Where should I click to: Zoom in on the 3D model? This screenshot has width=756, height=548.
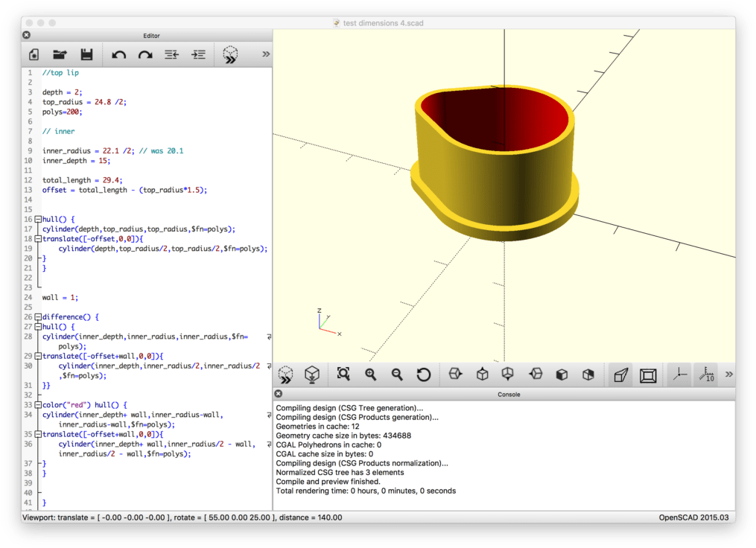370,375
